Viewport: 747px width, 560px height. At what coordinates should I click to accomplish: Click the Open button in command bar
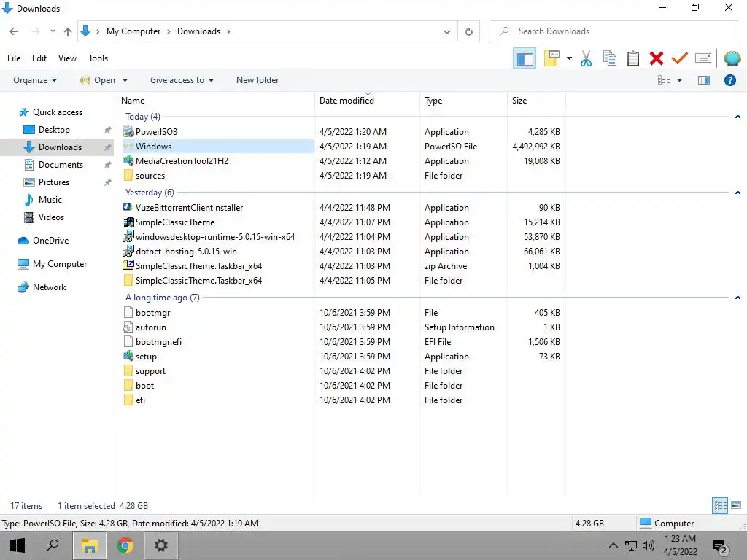(98, 80)
